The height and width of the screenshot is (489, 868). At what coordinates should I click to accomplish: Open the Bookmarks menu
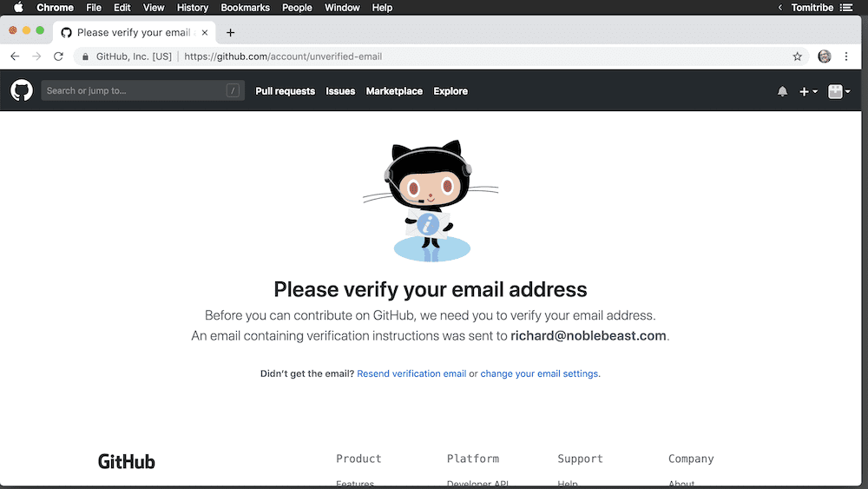pyautogui.click(x=245, y=8)
